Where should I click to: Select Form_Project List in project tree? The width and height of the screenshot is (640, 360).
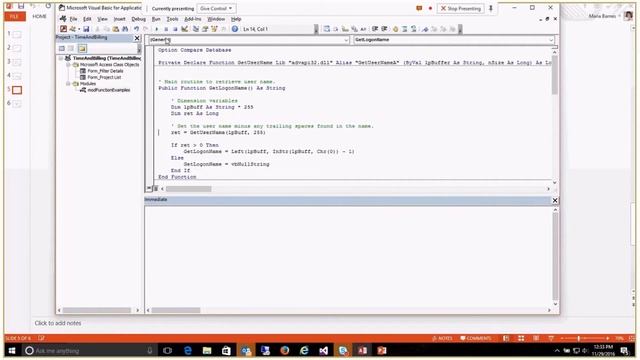click(x=104, y=77)
